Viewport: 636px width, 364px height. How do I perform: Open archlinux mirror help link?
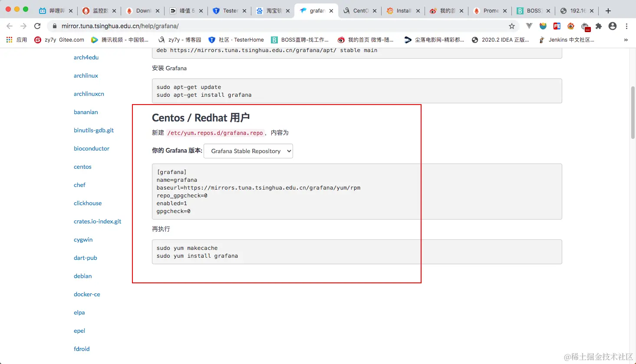click(x=86, y=75)
